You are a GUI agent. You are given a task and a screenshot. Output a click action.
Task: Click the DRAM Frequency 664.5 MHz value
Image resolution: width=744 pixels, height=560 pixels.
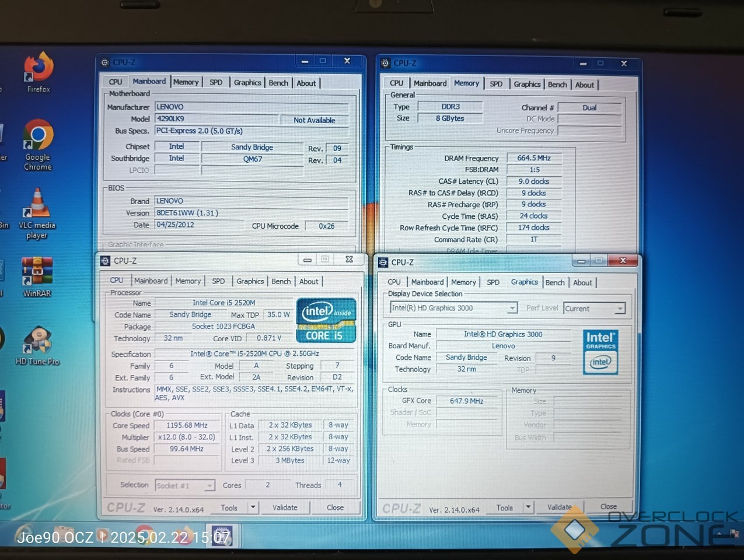(534, 158)
